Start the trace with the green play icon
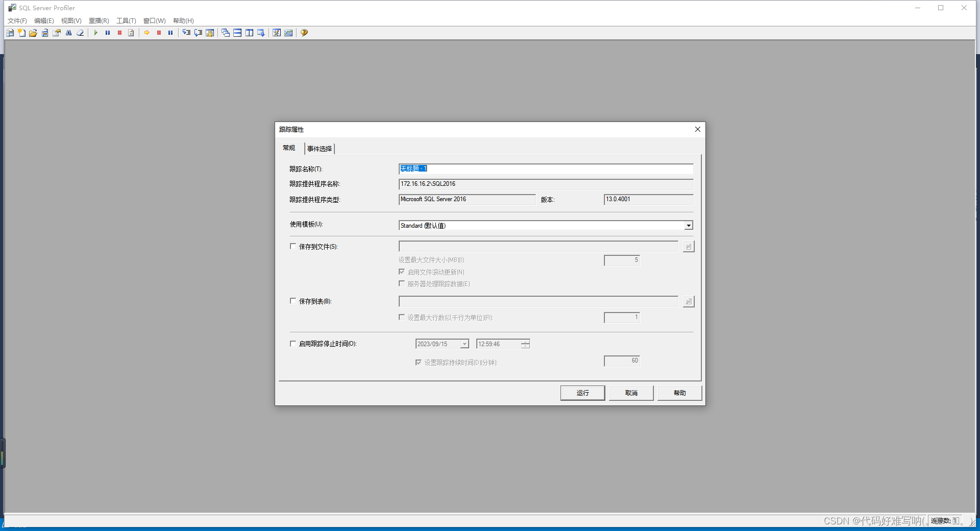The width and height of the screenshot is (980, 531). click(95, 33)
